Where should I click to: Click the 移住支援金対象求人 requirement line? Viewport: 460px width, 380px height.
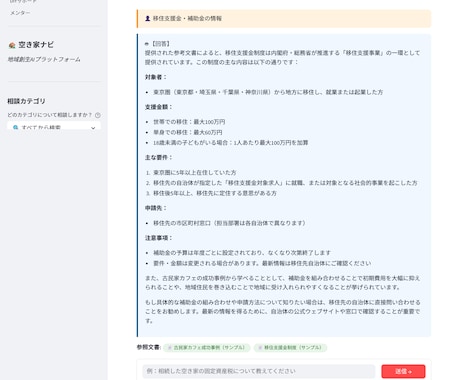pyautogui.click(x=285, y=183)
